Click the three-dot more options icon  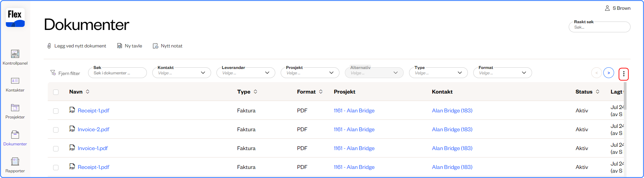pyautogui.click(x=623, y=74)
